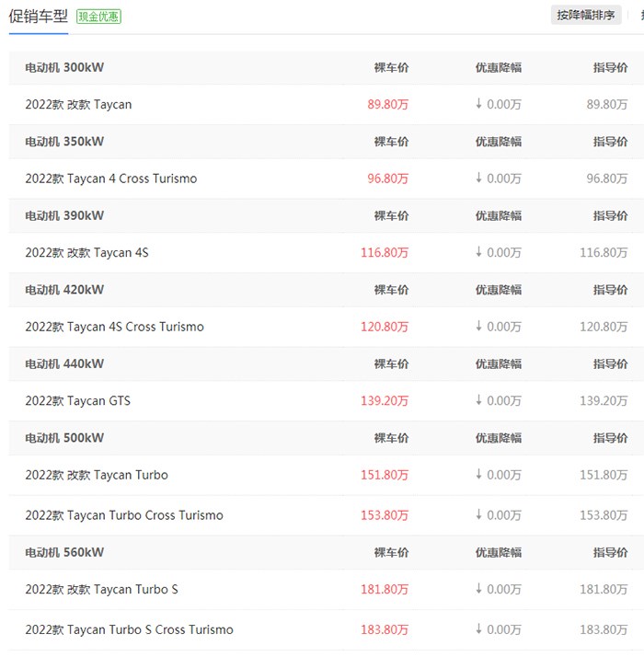Open 2022款 改款 Taycan 4S

pos(86,253)
